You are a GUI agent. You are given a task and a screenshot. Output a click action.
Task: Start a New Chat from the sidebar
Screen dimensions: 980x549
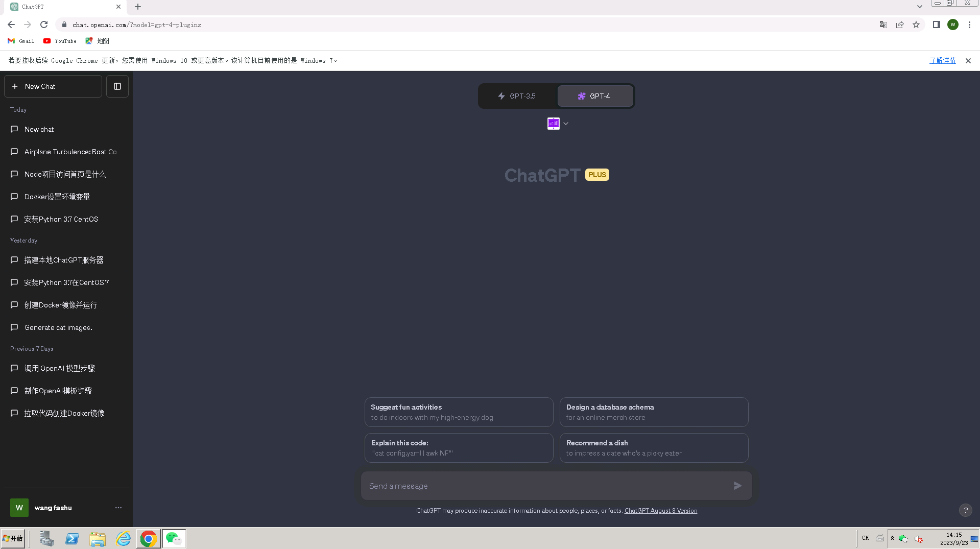point(53,86)
